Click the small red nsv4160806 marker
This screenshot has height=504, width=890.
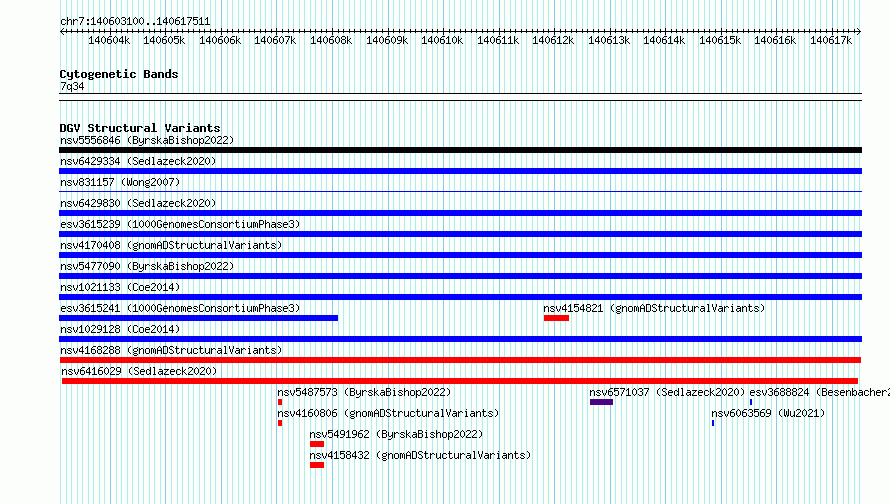[280, 423]
